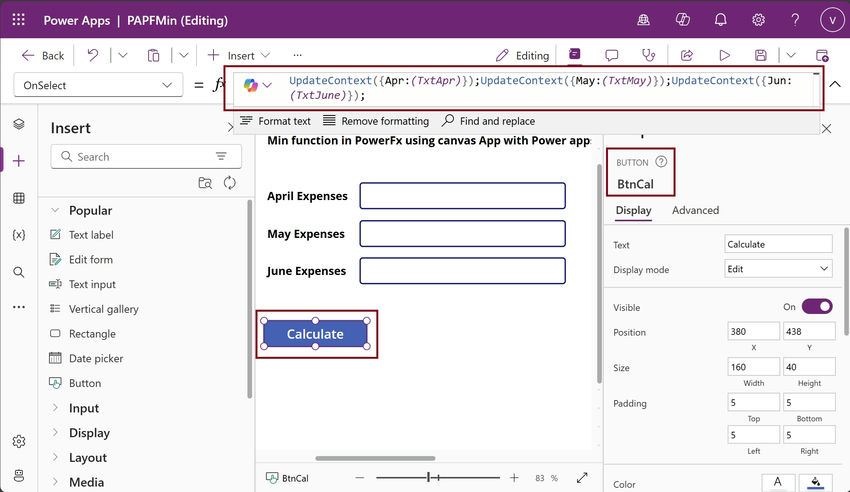Open sidebar settings gear at bottom
The height and width of the screenshot is (492, 850).
19,442
